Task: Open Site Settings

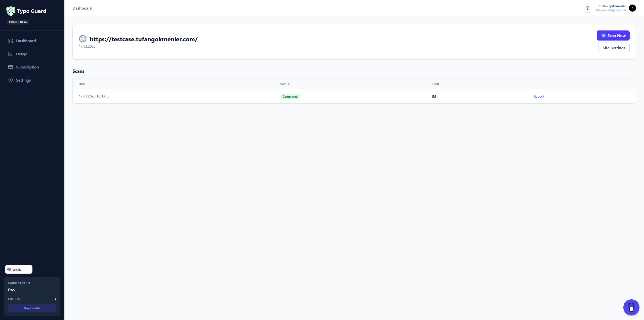Action: 614,48
